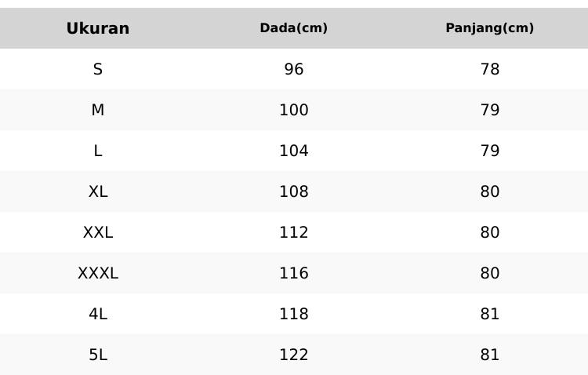Click the chest value 104
Viewport: 588px width, 375px height.
click(x=294, y=151)
